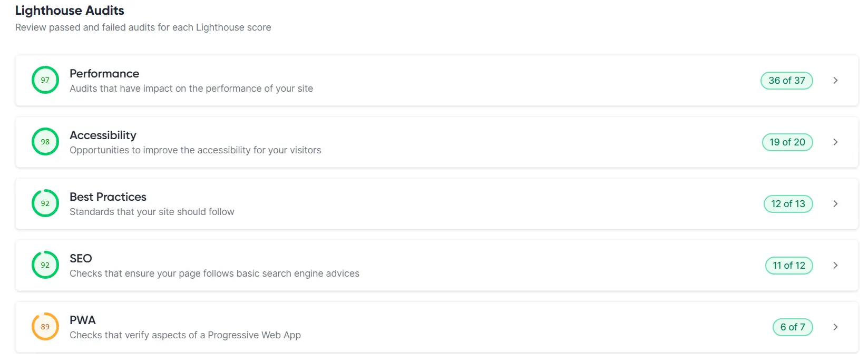Viewport: 868px width, 362px height.
Task: Click the Best Practices score gauge
Action: (x=45, y=203)
